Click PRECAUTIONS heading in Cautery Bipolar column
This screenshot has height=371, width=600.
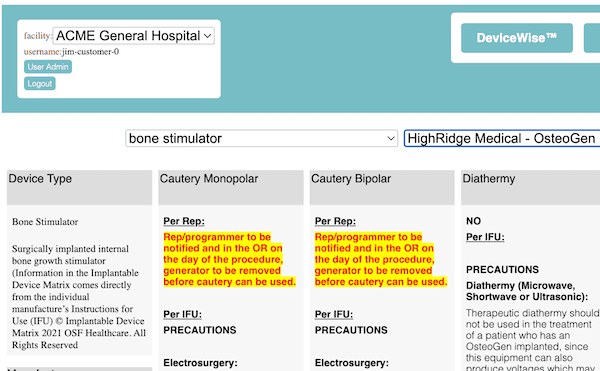pos(351,330)
